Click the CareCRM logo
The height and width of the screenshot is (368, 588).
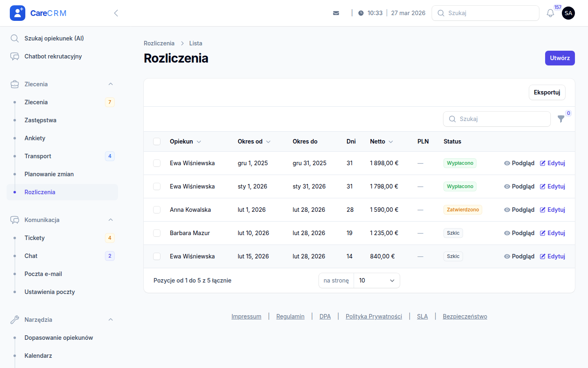pos(38,13)
